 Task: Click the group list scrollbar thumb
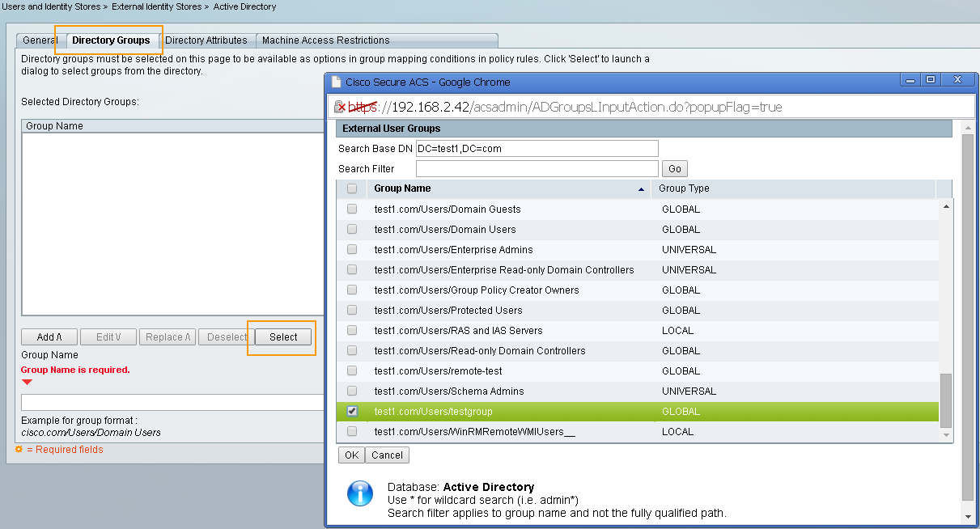[x=945, y=401]
